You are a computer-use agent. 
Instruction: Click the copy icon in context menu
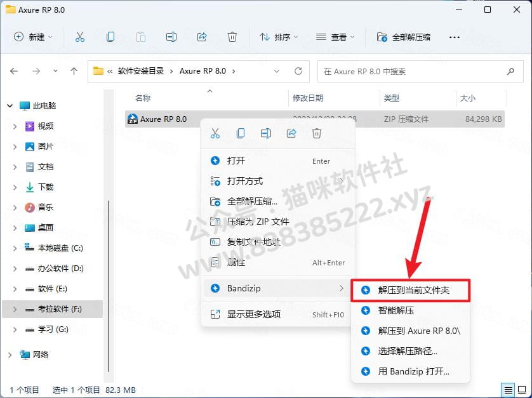[x=241, y=133]
